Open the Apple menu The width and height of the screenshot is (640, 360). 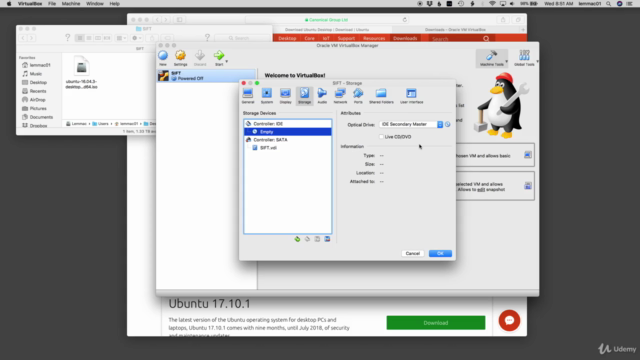click(9, 4)
